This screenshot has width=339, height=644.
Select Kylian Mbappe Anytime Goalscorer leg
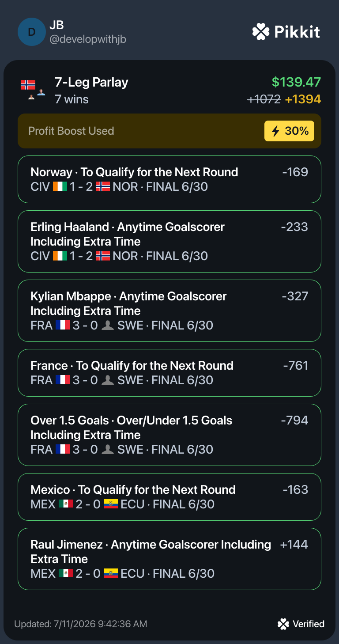(x=169, y=311)
